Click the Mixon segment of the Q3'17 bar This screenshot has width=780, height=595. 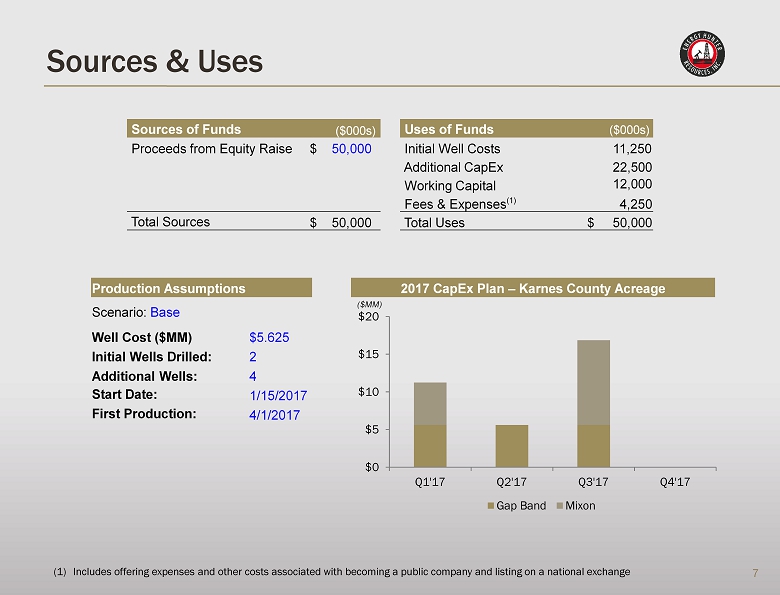tap(593, 382)
